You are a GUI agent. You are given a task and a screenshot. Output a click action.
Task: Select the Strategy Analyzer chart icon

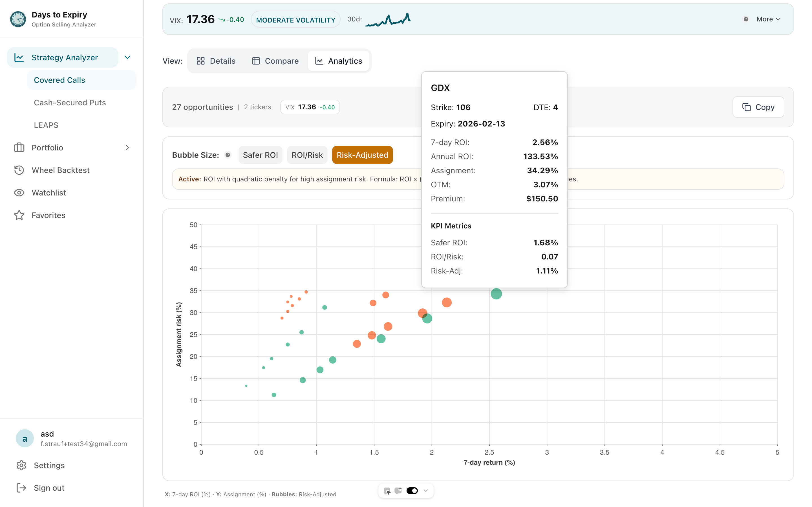(x=19, y=57)
